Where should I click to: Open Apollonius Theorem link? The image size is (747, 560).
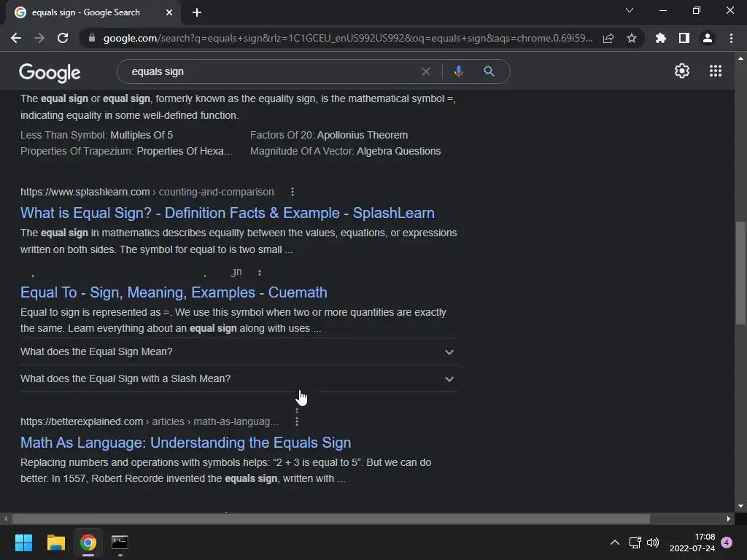tap(363, 135)
